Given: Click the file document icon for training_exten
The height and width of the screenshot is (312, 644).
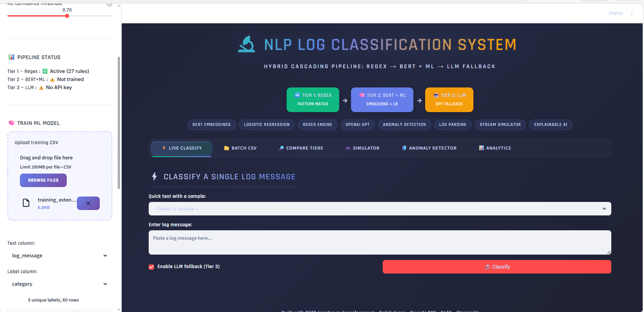Looking at the screenshot, I should click(x=26, y=203).
